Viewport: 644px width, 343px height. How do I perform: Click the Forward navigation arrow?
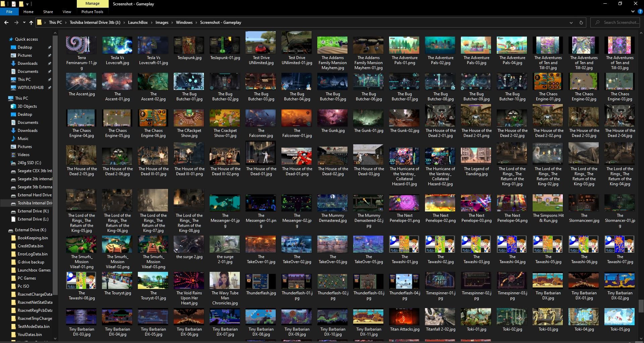pyautogui.click(x=16, y=22)
